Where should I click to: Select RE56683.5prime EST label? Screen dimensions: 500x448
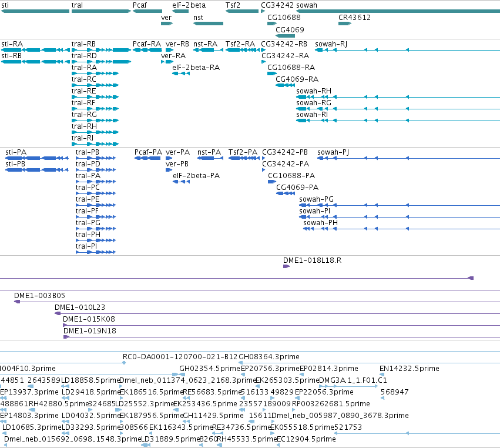212,392
